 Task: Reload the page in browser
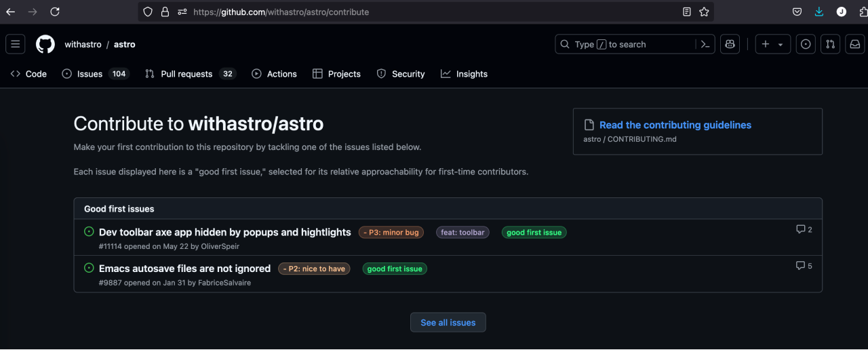coord(55,12)
